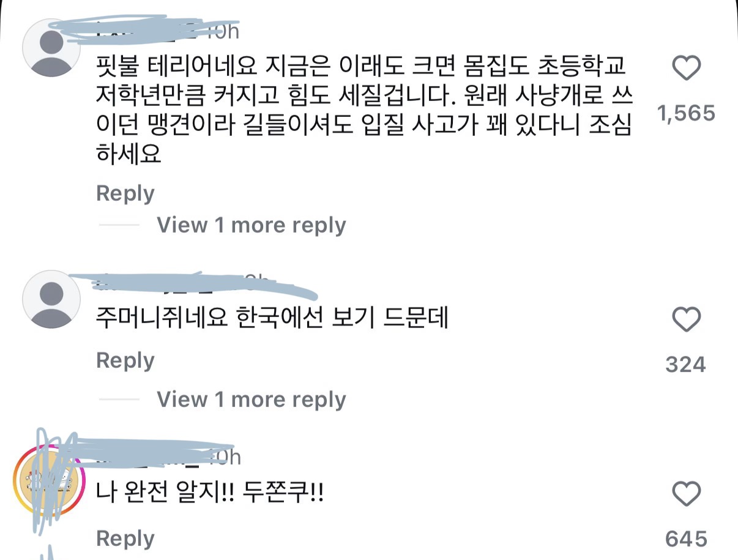Open the 645 likes count
738x560 pixels.
point(685,539)
